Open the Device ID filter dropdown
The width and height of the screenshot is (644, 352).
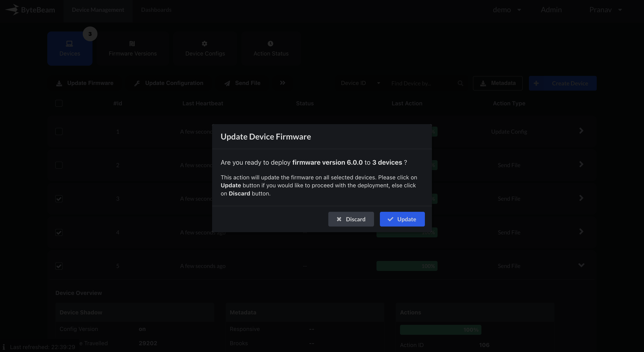click(x=360, y=83)
